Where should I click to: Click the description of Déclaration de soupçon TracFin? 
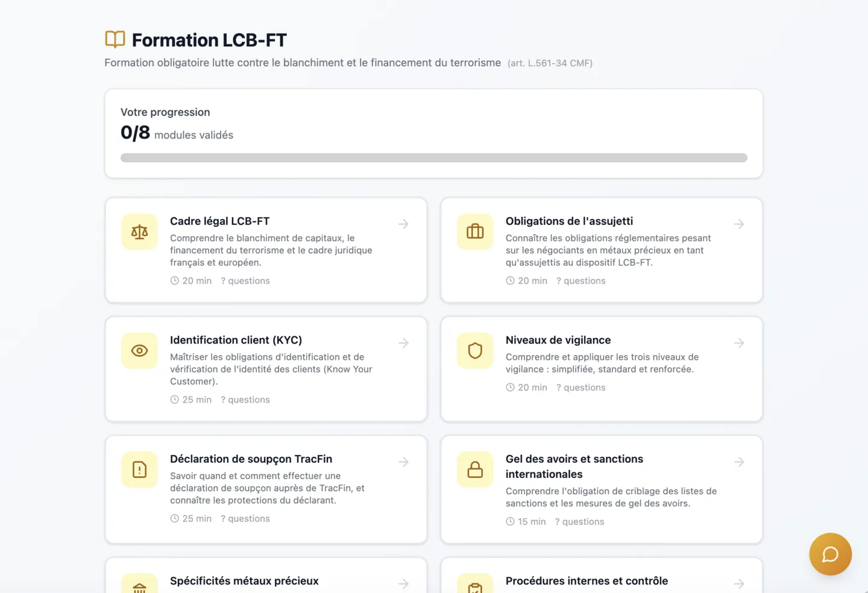tap(267, 488)
